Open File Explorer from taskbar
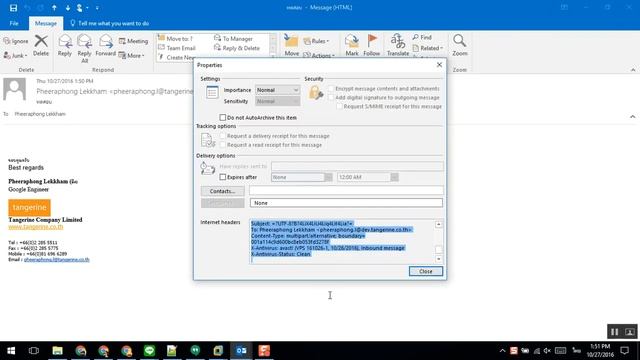This screenshot has height=360, width=640. click(58, 351)
